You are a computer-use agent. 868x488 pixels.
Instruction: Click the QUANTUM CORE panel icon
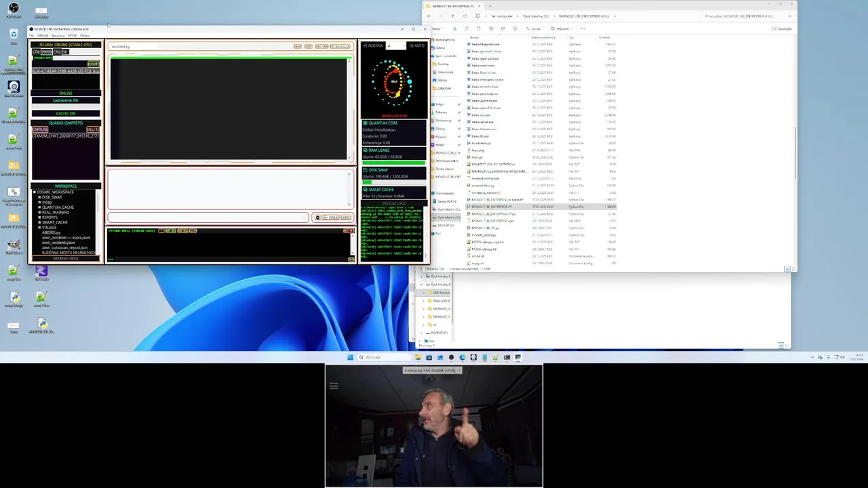click(x=365, y=123)
